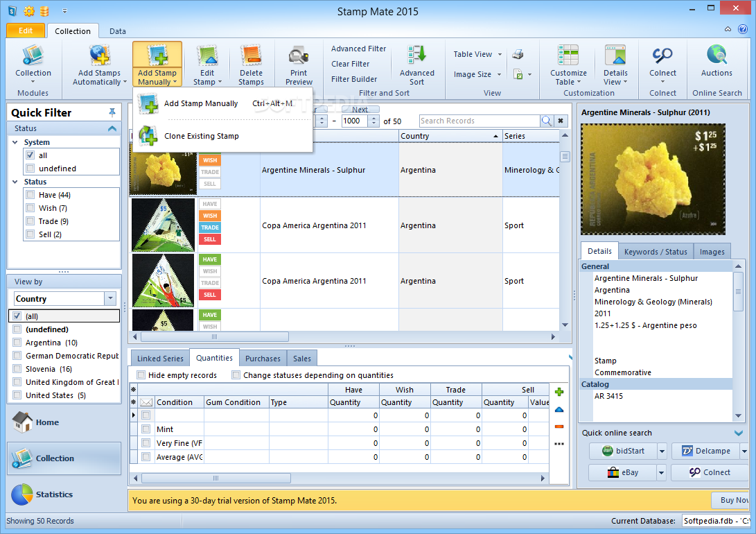Open more options dots beside quantities
The height and width of the screenshot is (534, 756).
tap(559, 444)
